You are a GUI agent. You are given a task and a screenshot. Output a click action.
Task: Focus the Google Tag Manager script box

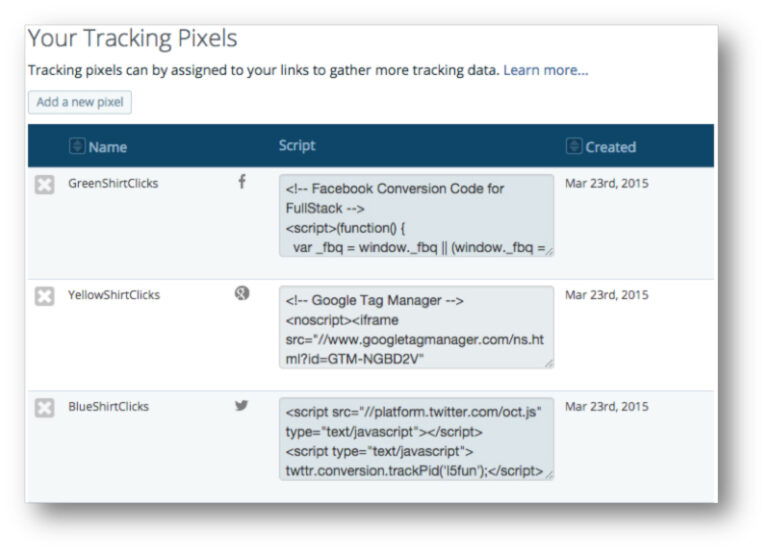[x=416, y=327]
